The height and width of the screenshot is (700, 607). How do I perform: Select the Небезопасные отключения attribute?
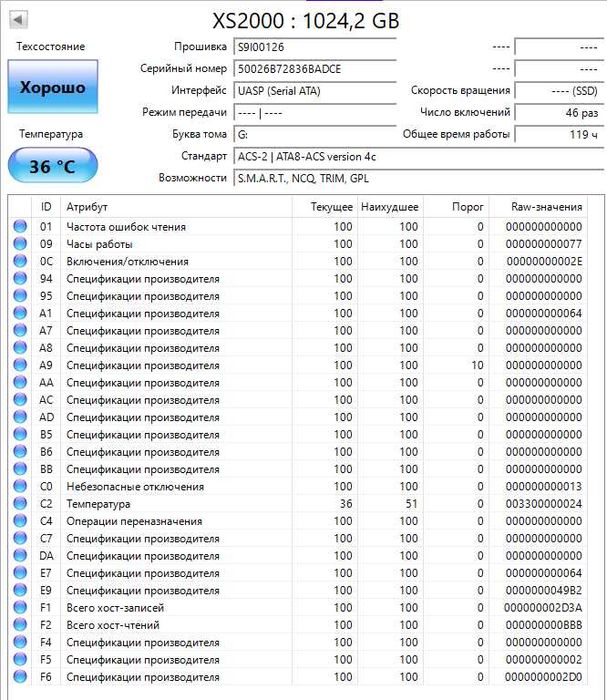135,487
